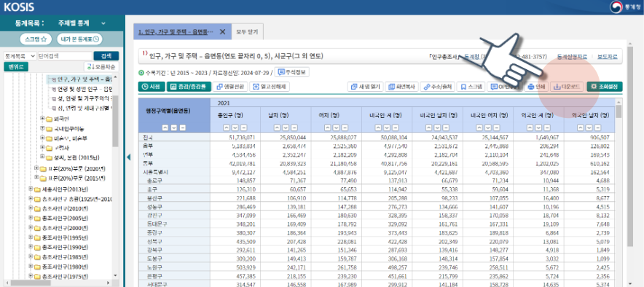Click the 통계청 logo at top right

click(x=624, y=7)
